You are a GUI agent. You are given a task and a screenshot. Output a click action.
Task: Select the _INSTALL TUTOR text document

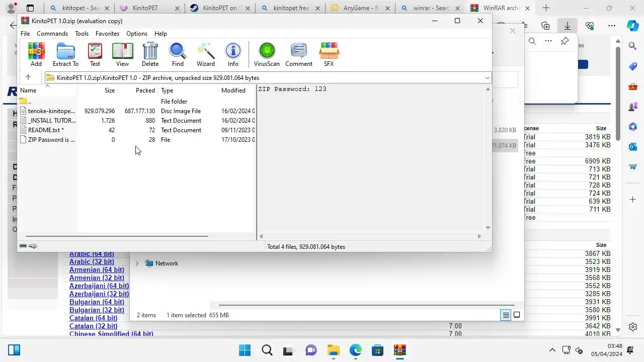coord(137,121)
